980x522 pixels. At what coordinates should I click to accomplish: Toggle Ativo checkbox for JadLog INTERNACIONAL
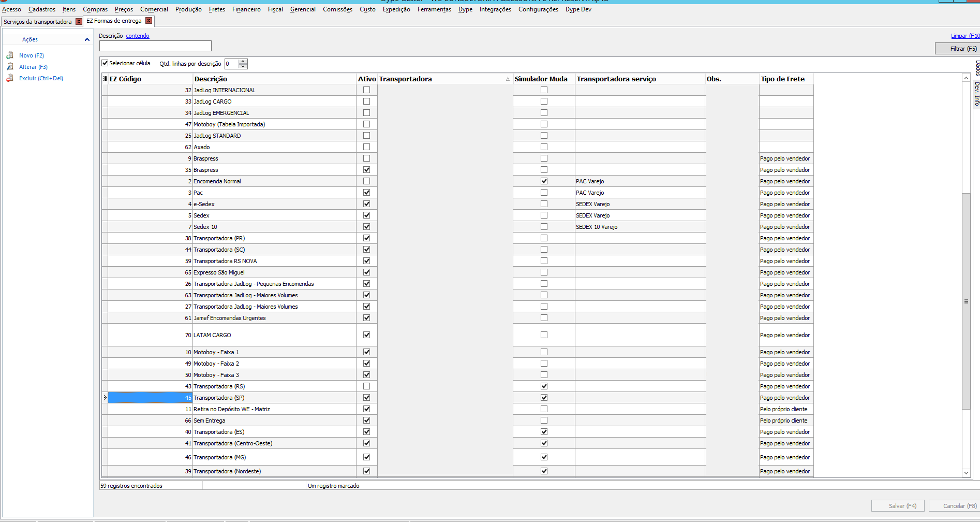pyautogui.click(x=367, y=90)
